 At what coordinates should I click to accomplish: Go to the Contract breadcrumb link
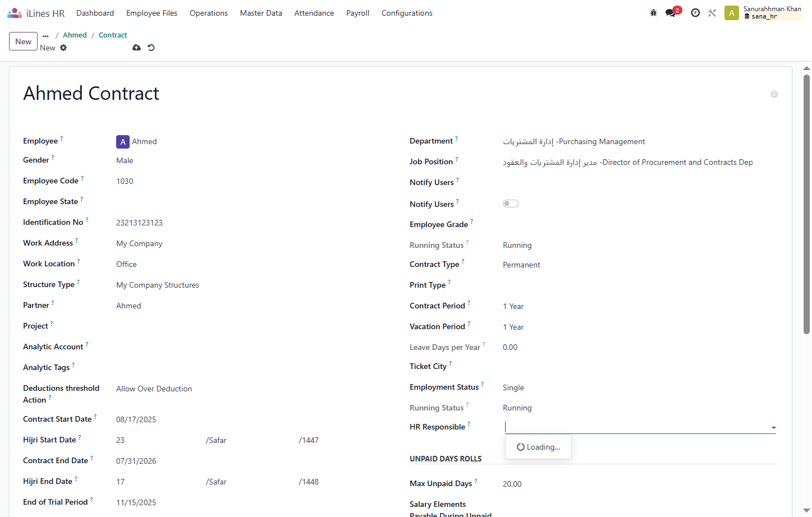pyautogui.click(x=113, y=35)
